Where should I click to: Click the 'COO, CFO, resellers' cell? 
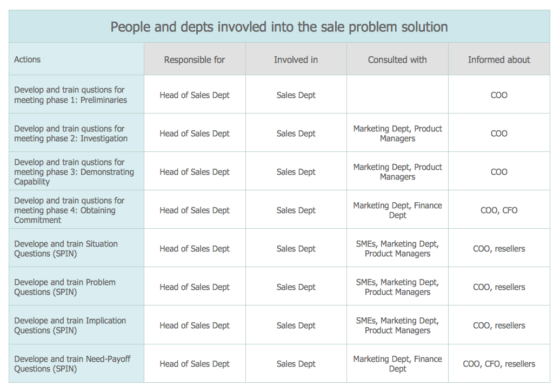click(x=499, y=364)
